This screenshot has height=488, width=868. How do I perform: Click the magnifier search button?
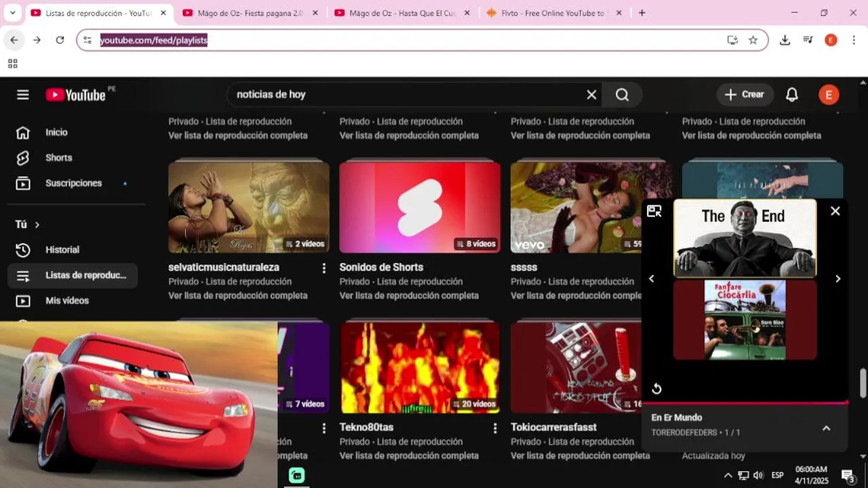[x=622, y=95]
